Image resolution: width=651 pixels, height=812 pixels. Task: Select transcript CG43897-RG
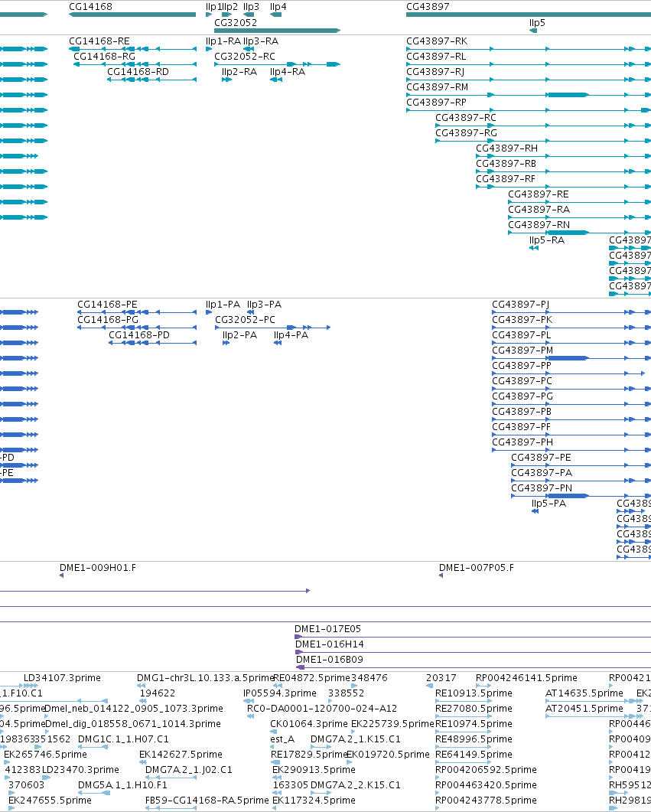467,133
